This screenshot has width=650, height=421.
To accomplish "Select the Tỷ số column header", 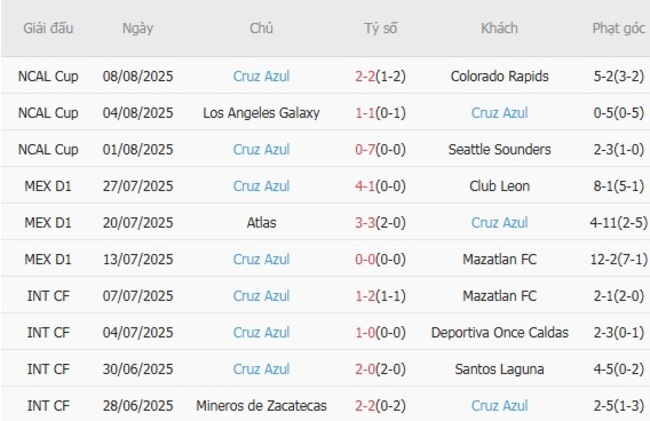I will click(x=380, y=28).
